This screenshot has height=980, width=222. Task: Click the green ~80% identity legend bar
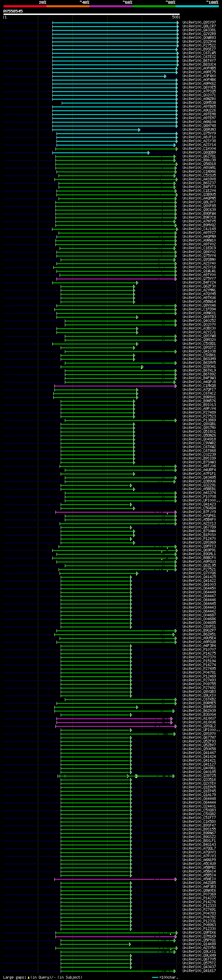coord(154,6)
